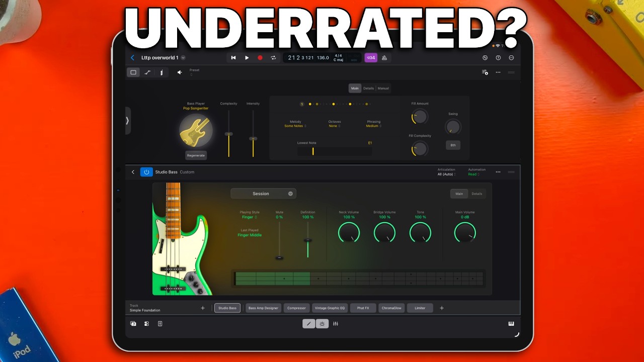644x362 pixels.
Task: Toggle the purple 1234 count-in button
Action: click(371, 58)
